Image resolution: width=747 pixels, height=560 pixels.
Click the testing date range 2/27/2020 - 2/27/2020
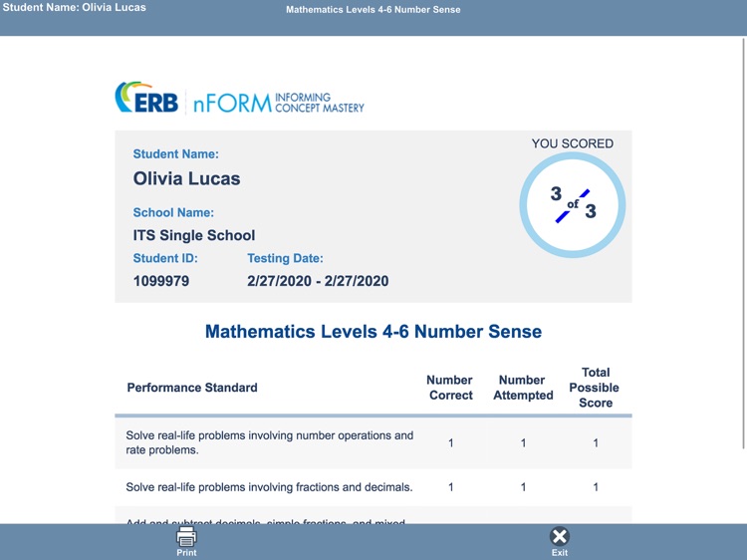[318, 281]
